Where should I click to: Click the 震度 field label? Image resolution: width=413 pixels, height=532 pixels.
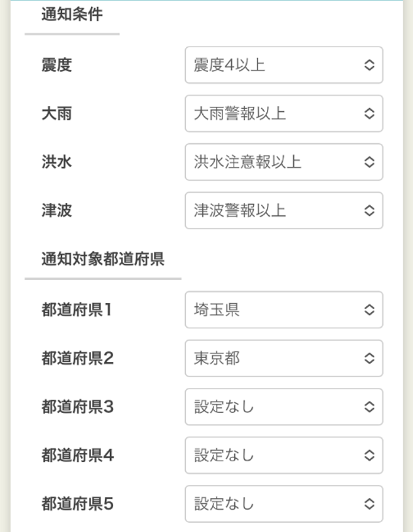[56, 65]
